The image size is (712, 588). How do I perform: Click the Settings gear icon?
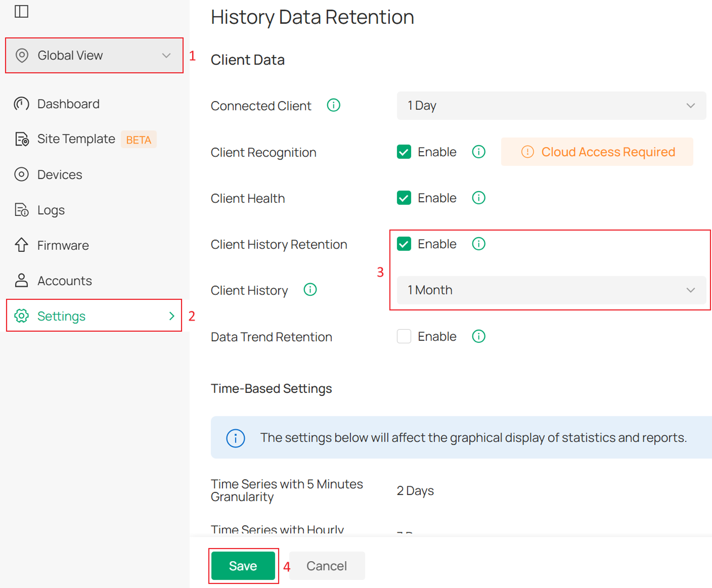[21, 316]
